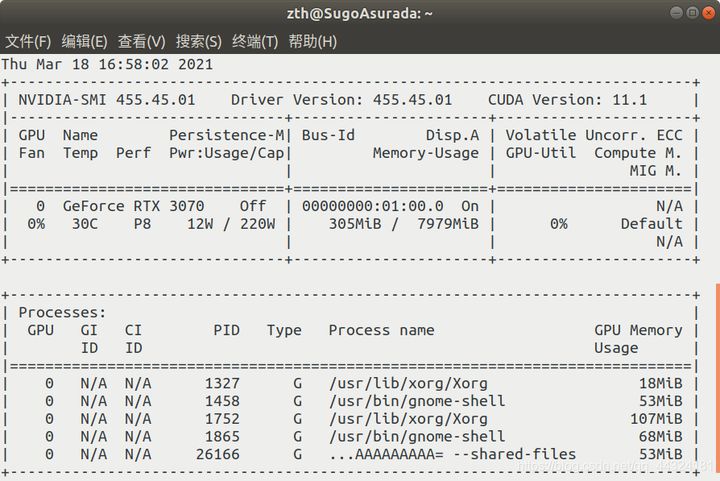Open the 帮助(H) menu
This screenshot has height=481, width=720.
click(x=312, y=41)
